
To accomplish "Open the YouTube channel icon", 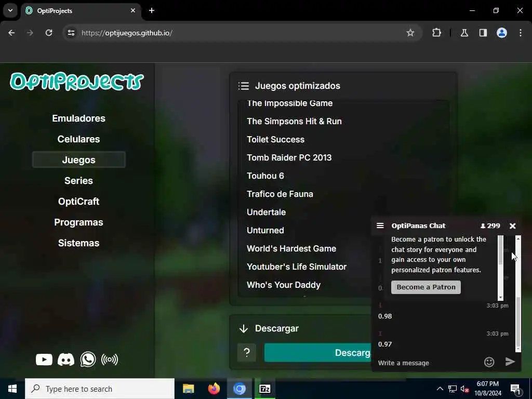I will (44, 360).
